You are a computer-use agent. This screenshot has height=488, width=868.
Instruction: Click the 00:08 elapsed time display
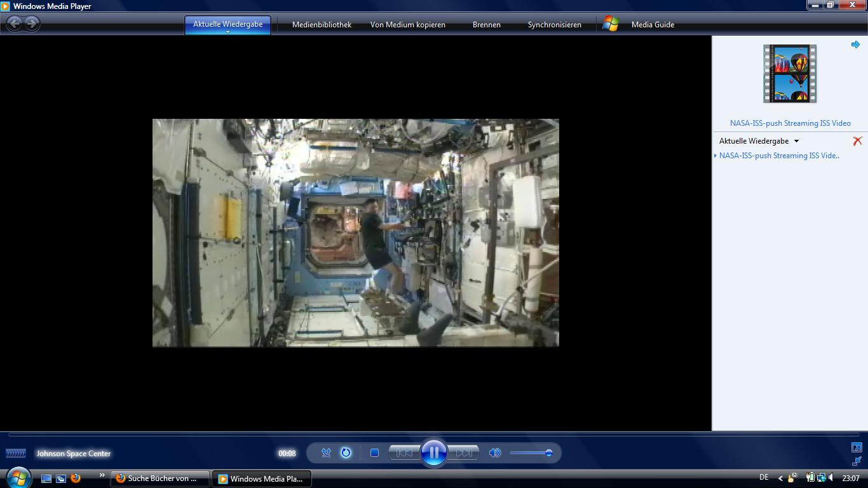pos(287,454)
